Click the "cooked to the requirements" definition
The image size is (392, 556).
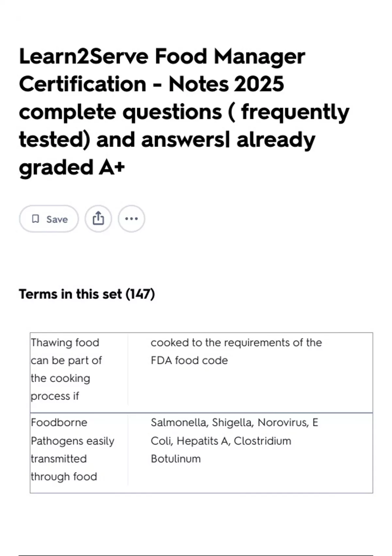point(236,343)
